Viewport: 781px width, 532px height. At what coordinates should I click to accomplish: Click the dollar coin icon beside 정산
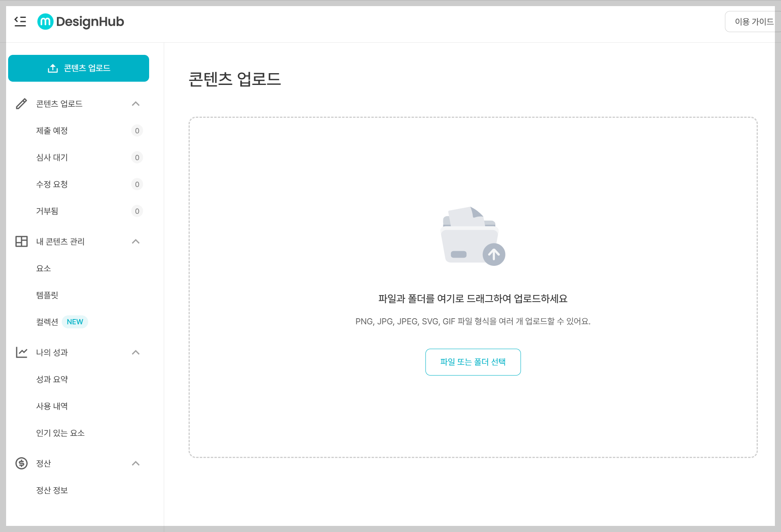(x=22, y=463)
